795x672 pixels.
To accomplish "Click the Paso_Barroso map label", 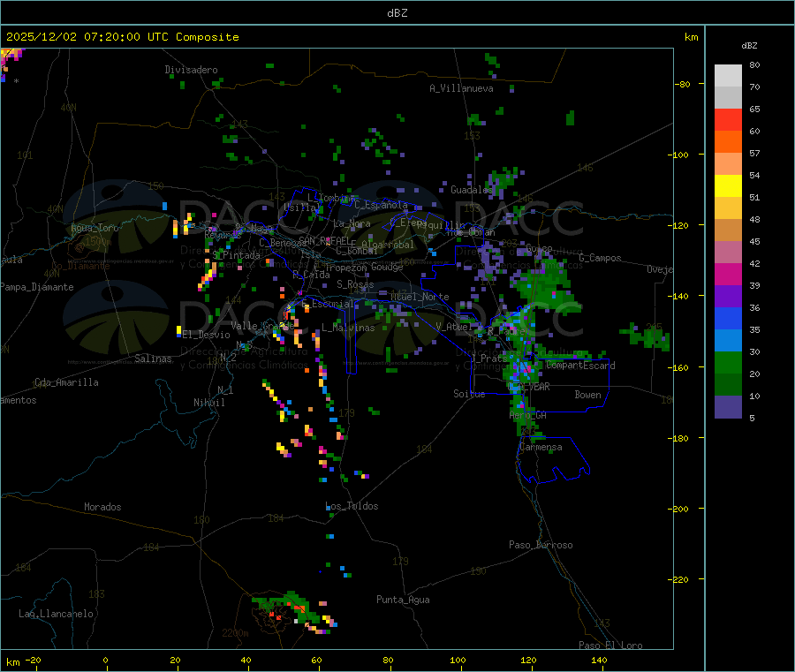I will click(x=541, y=545).
